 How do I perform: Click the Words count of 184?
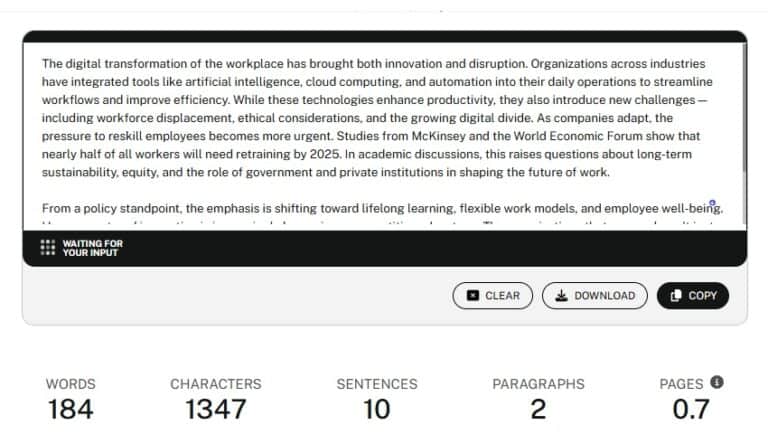(70, 409)
